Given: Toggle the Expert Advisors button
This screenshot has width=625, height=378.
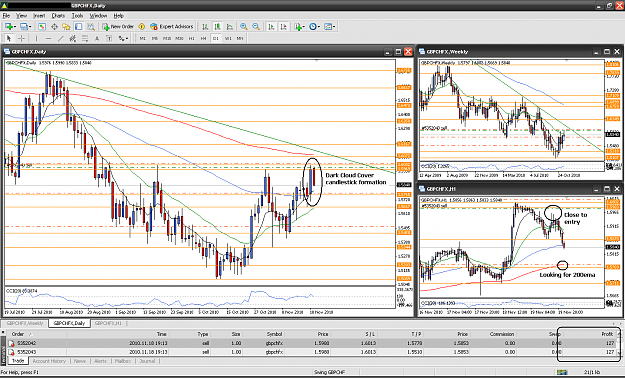Looking at the screenshot, I should tap(172, 27).
